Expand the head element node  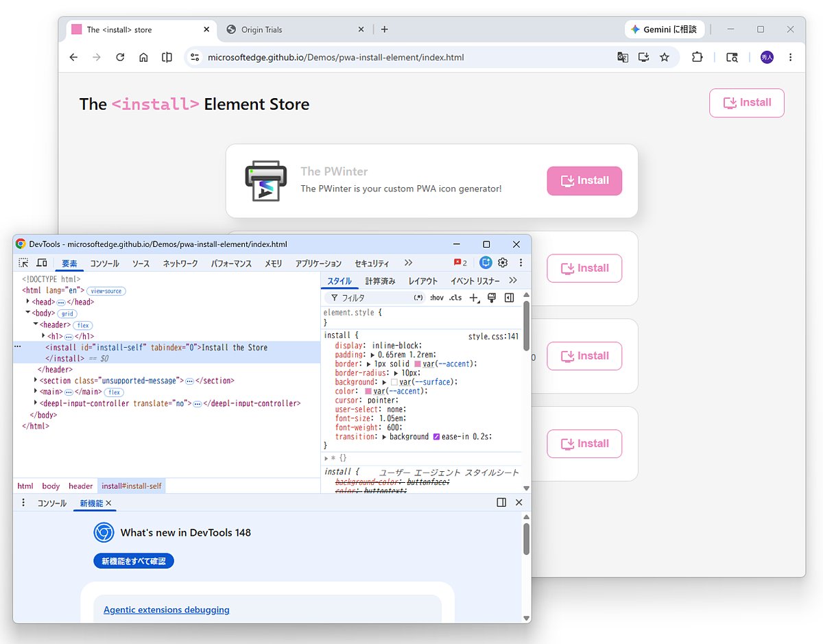pyautogui.click(x=28, y=302)
